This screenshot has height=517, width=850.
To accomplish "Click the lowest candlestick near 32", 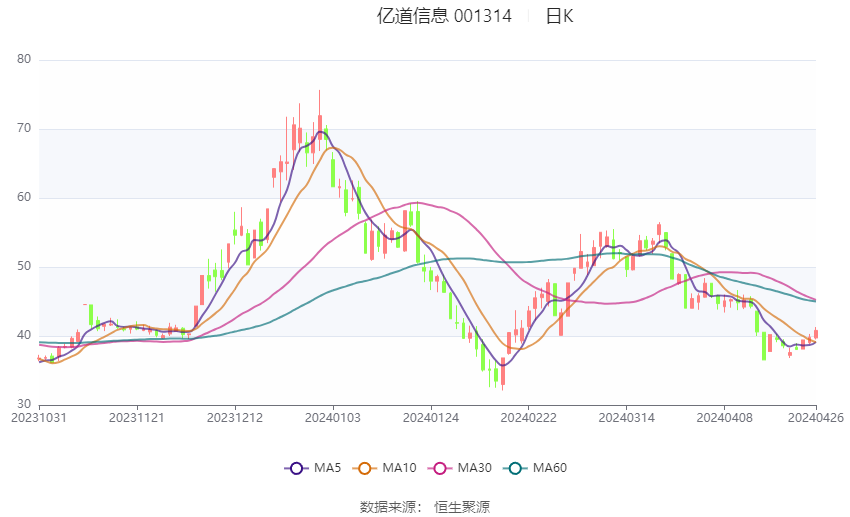I will pos(503,373).
